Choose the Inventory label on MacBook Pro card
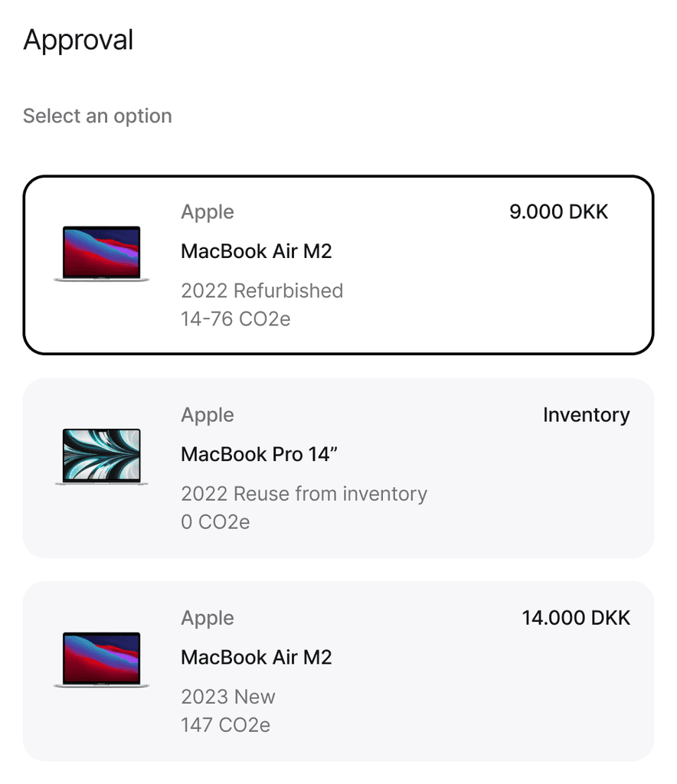The width and height of the screenshot is (677, 784). point(586,415)
